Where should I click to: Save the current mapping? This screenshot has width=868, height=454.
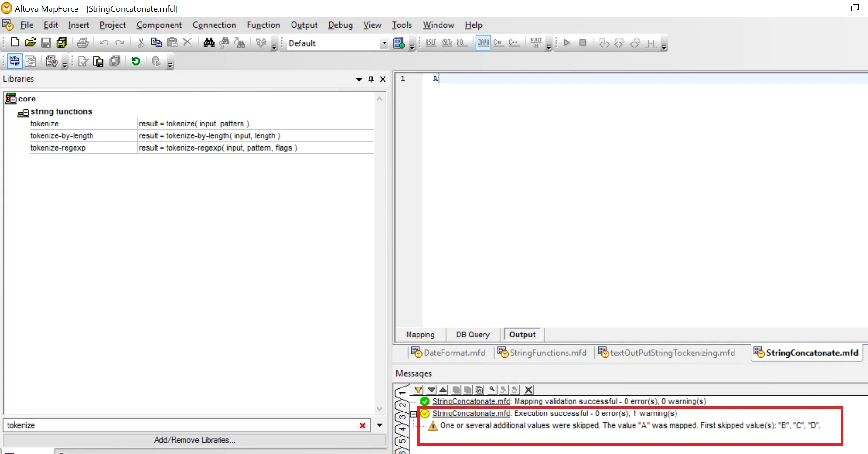point(46,42)
